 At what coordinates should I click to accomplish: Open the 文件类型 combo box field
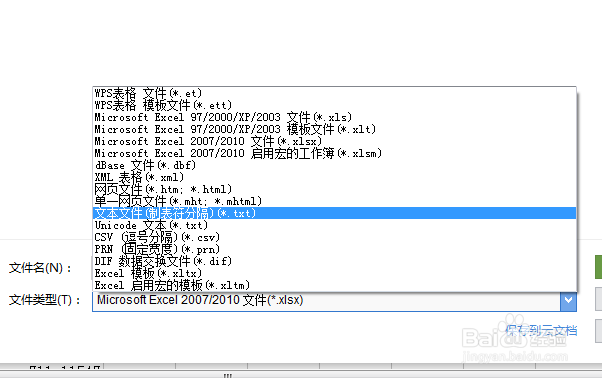334,300
